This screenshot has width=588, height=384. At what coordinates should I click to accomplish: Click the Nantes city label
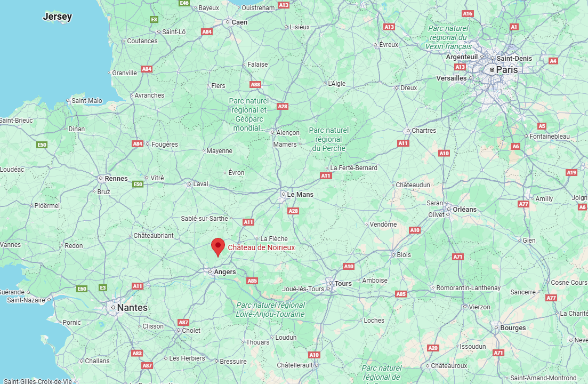tap(132, 308)
